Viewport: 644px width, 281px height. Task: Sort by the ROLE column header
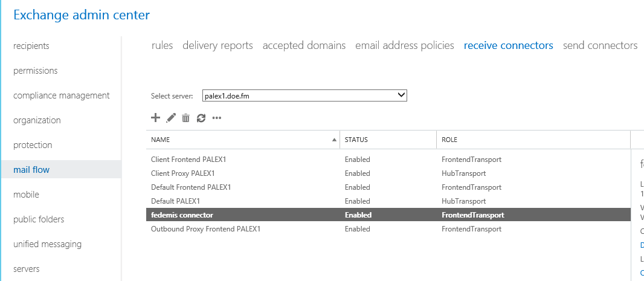449,140
